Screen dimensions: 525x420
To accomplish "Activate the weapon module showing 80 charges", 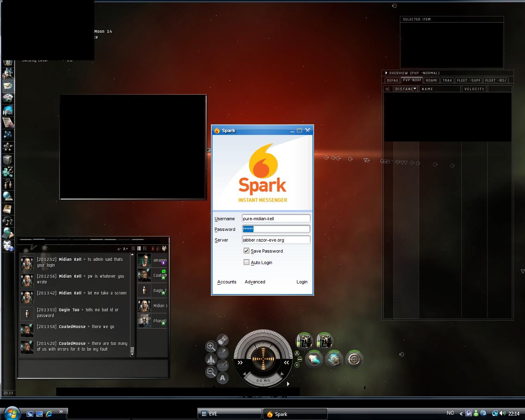I will tap(324, 340).
